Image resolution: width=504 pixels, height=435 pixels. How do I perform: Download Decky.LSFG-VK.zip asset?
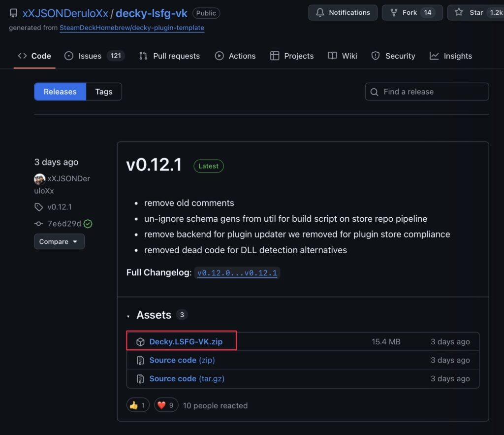[x=186, y=342]
